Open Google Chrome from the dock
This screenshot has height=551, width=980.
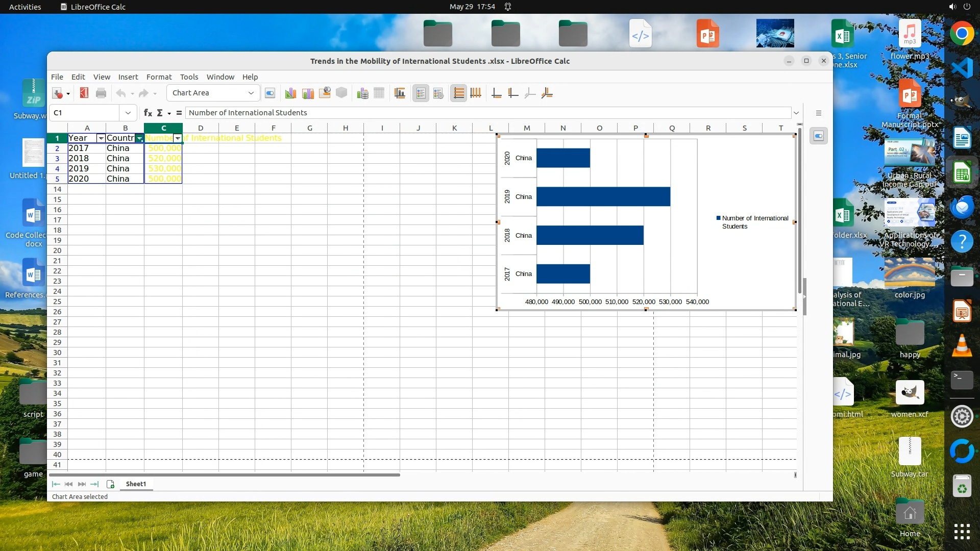click(x=962, y=34)
